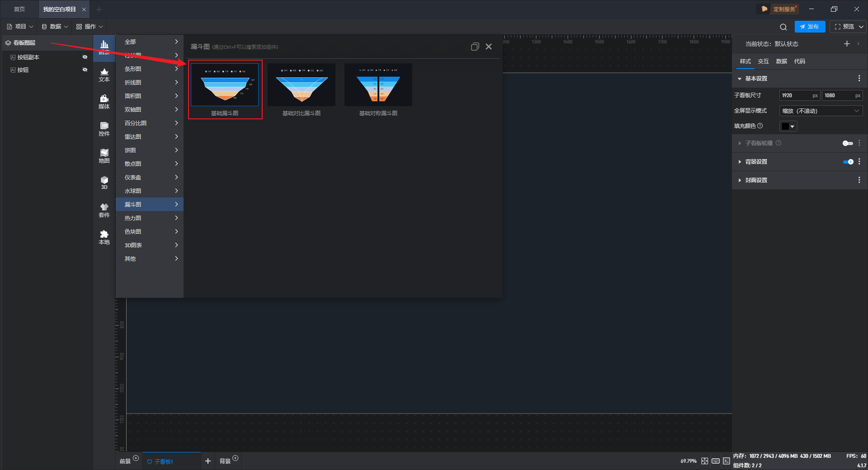Image resolution: width=868 pixels, height=470 pixels.
Task: Select the 基础对比漏斗图 thumbnail
Action: click(x=302, y=89)
